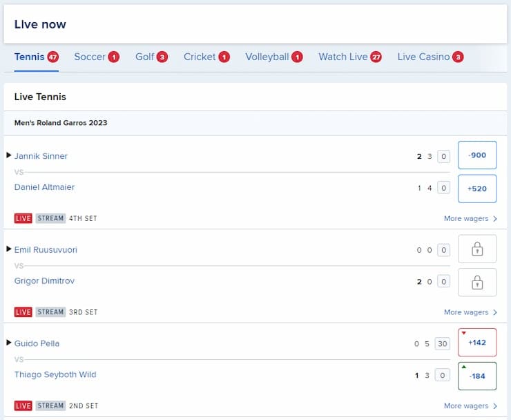Open Thiago Seyboth Wild player link

55,374
